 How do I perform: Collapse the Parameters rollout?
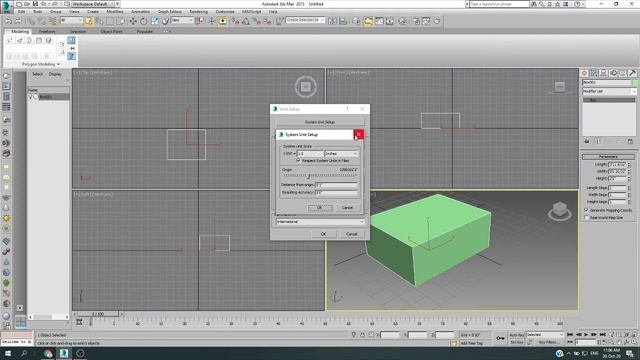pyautogui.click(x=608, y=157)
